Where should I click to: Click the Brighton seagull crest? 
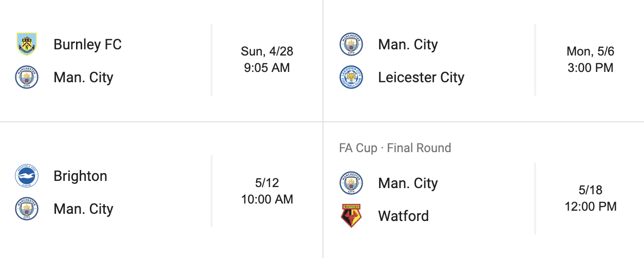pyautogui.click(x=27, y=176)
